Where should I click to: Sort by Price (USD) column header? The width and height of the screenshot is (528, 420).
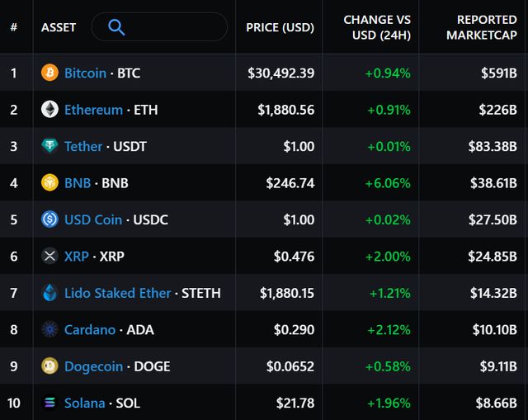pos(280,27)
